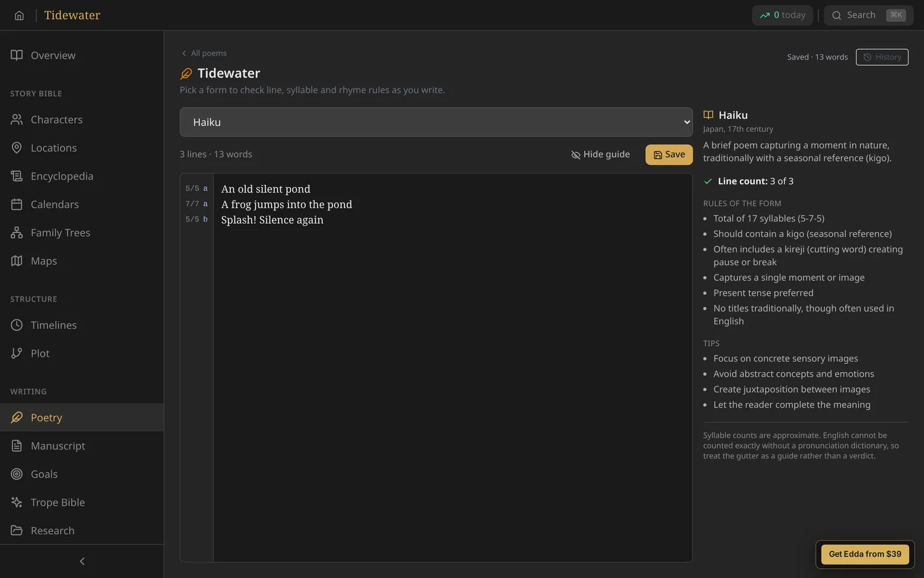Open the poem History
Image resolution: width=924 pixels, height=578 pixels.
[x=882, y=57]
